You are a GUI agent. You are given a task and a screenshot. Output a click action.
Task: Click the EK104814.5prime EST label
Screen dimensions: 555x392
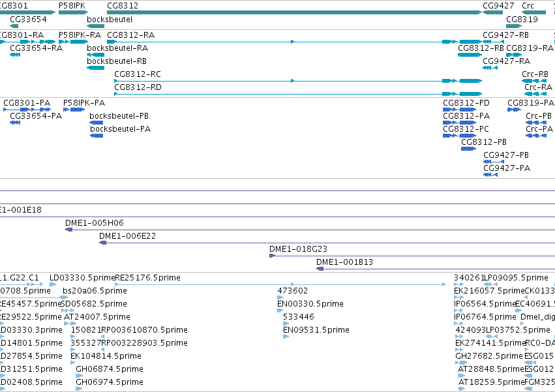[106, 356]
